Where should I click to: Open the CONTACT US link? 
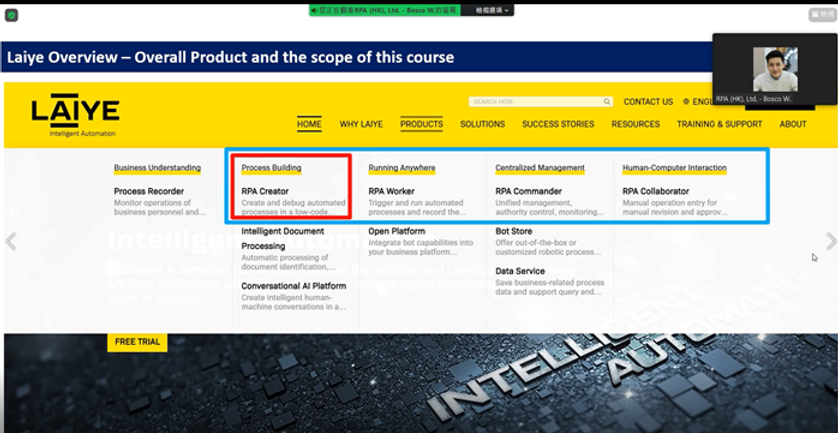point(648,102)
